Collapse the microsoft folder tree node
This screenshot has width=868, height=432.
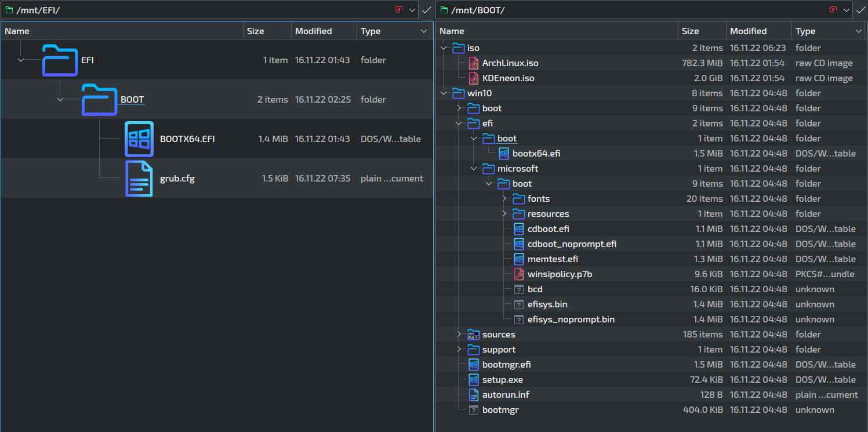point(474,169)
